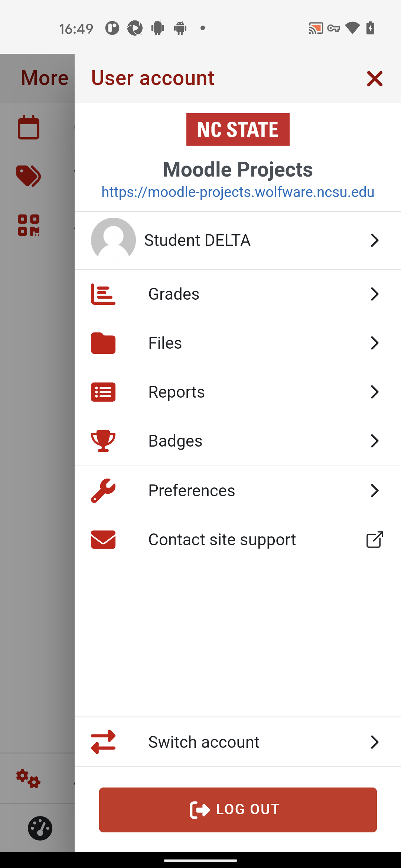The image size is (401, 868).
Task: Open the calendar icon in sidebar
Action: (x=29, y=127)
